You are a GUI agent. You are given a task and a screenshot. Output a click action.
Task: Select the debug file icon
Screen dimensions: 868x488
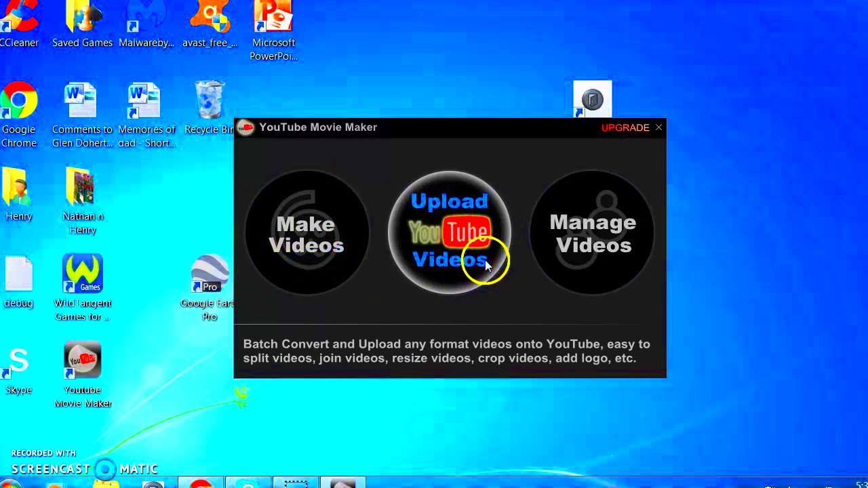pos(19,282)
